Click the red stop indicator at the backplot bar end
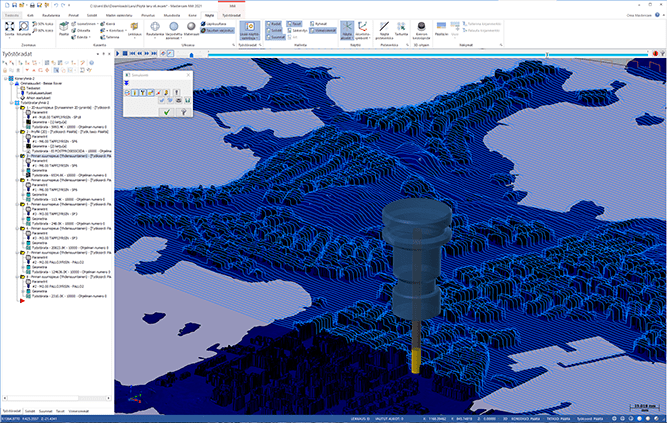The image size is (667, 423). [x=656, y=54]
